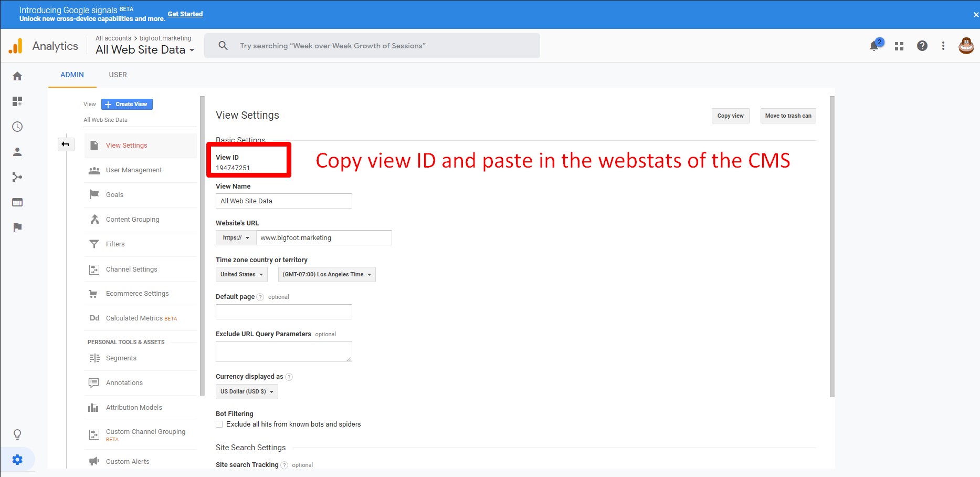Click the Discover lightbulb icon
Viewport: 980px width, 477px height.
(17, 434)
